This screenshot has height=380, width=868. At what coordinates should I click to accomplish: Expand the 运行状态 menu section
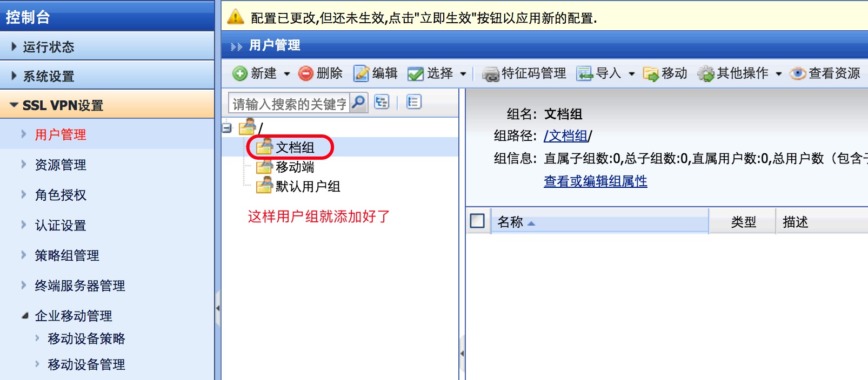pyautogui.click(x=107, y=46)
